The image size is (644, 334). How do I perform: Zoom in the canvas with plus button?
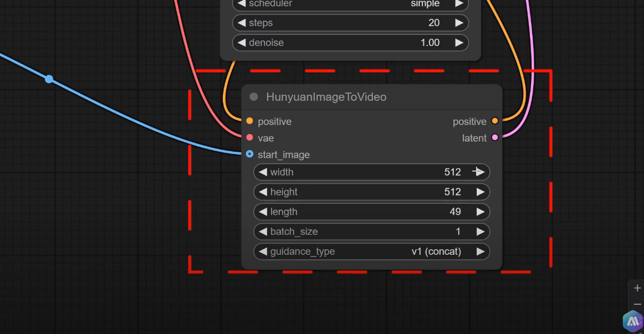pyautogui.click(x=637, y=288)
